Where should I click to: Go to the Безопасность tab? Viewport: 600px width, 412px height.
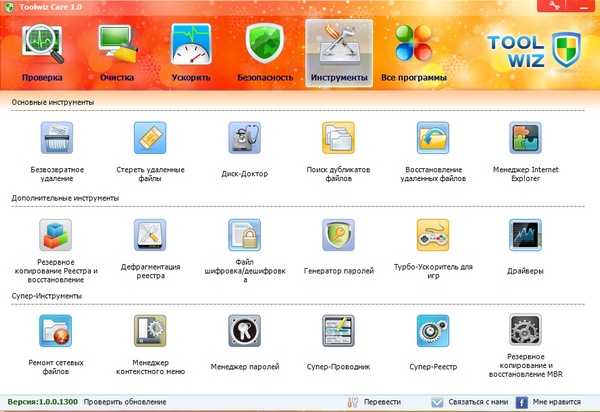[x=266, y=52]
